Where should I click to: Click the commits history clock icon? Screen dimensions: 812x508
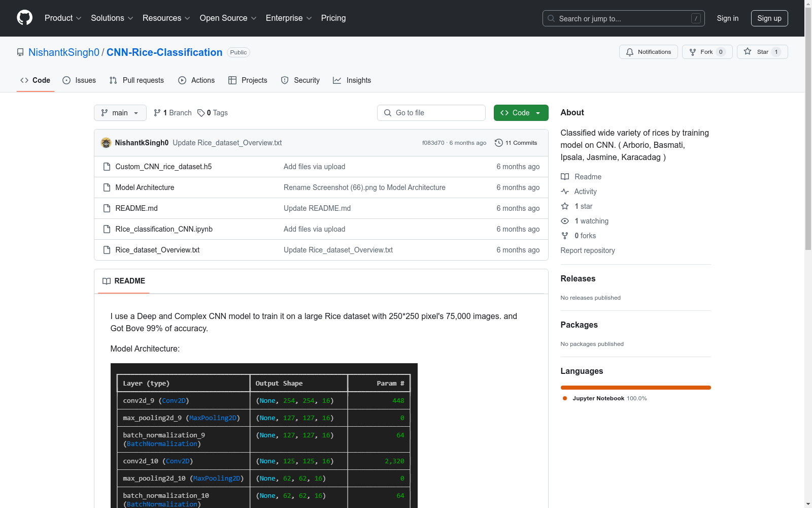pyautogui.click(x=499, y=143)
